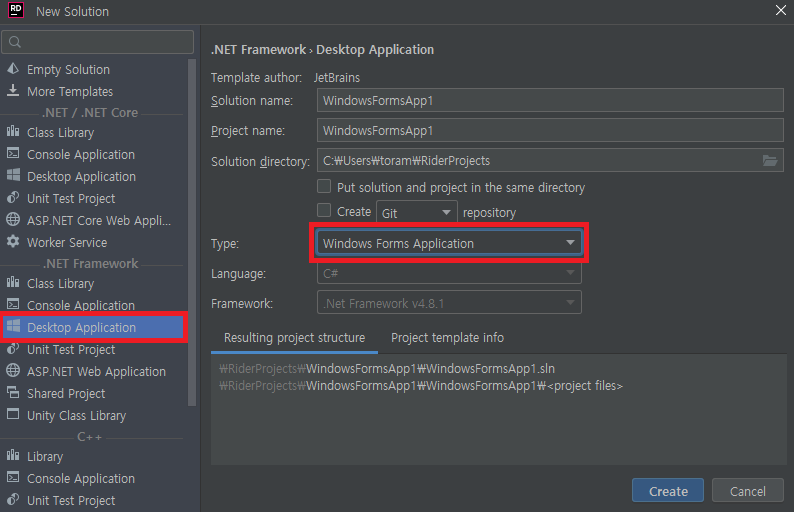Click the .NET Core Unit Test Project icon
The image size is (794, 512).
pos(13,198)
